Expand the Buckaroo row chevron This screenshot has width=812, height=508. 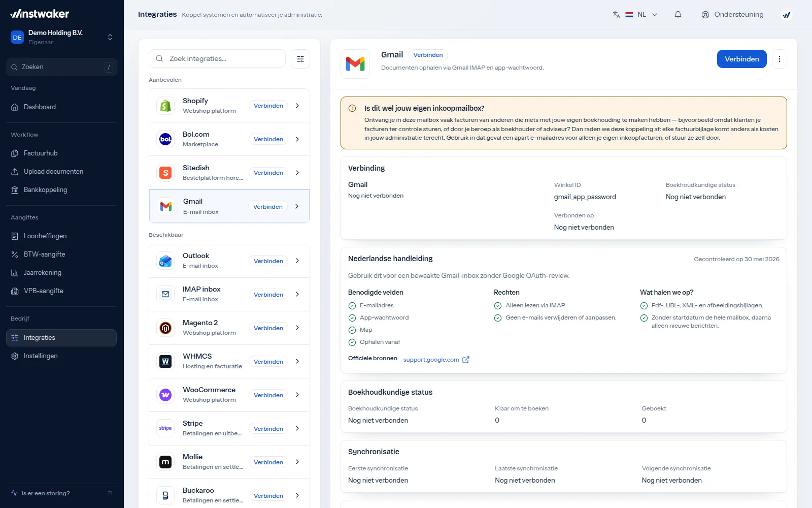[x=297, y=495]
